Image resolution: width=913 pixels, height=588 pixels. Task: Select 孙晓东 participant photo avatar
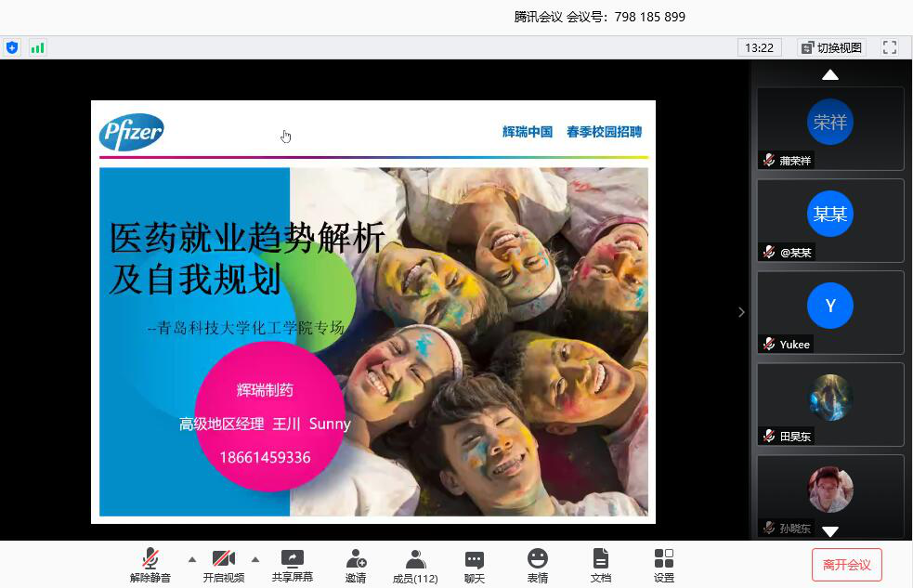[x=830, y=490]
